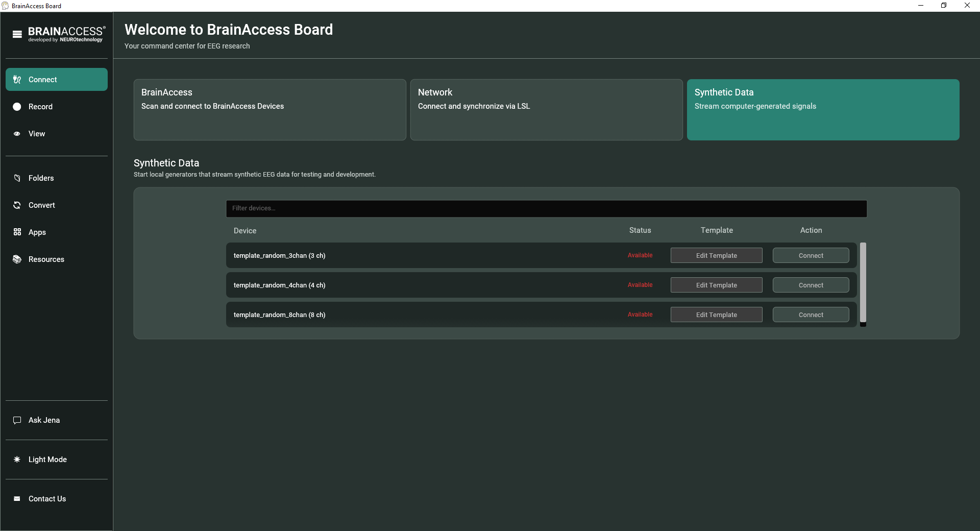Viewport: 980px width, 531px height.
Task: Open Contact Us
Action: [57, 499]
